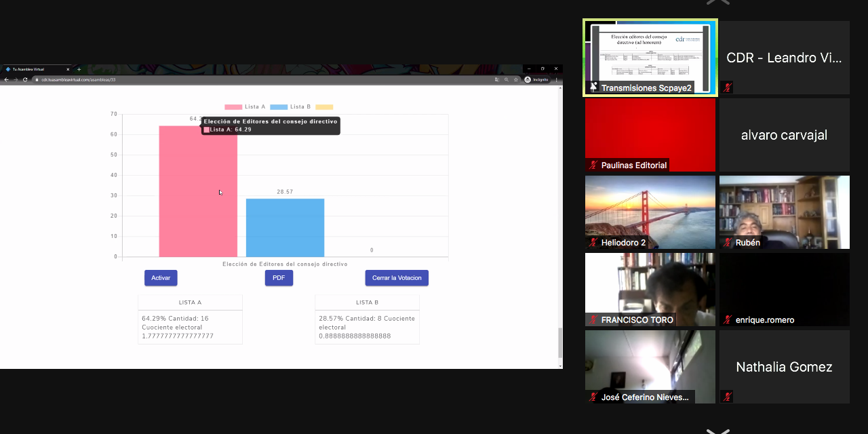This screenshot has width=868, height=434.
Task: Click the zoom magnifier icon in address bar
Action: coord(507,79)
